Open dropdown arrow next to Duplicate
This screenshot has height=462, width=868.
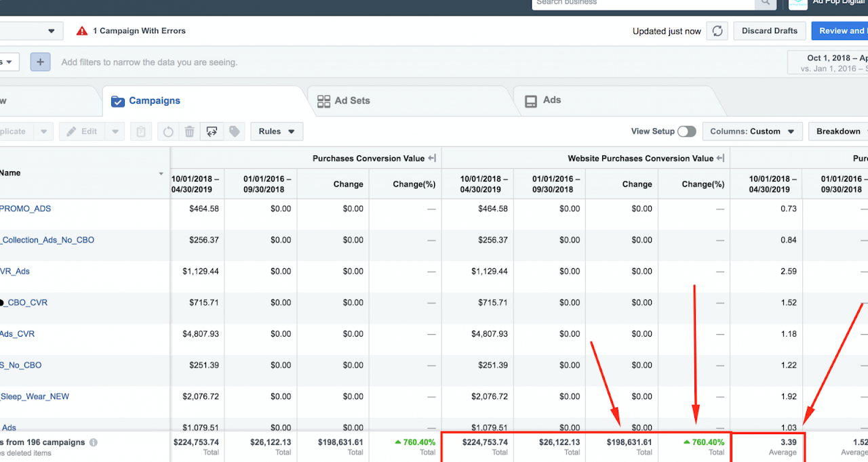tap(43, 131)
